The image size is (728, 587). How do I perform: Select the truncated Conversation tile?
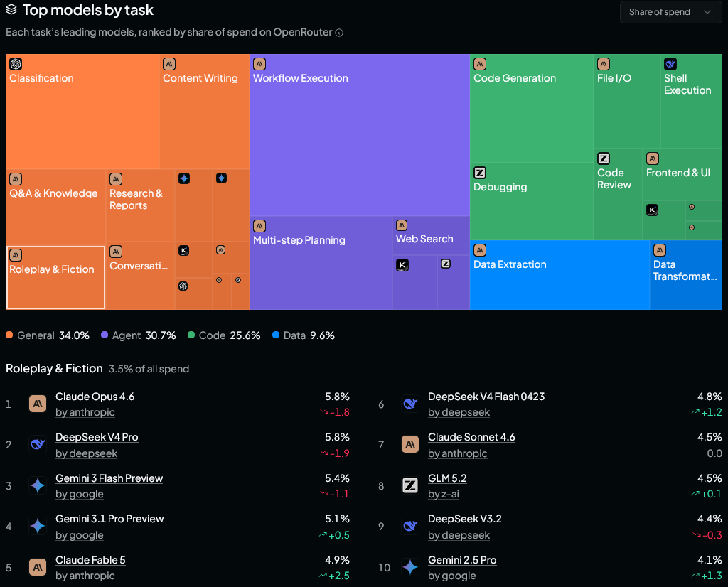[140, 276]
